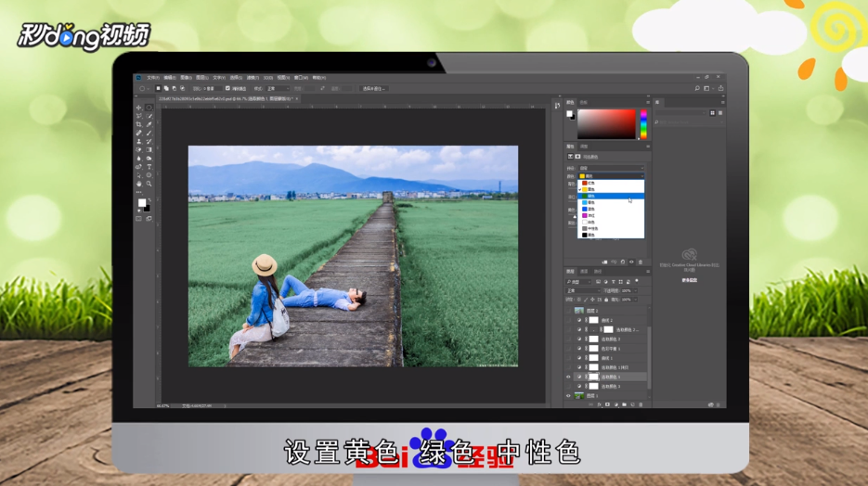Open the 文件 File menu
The height and width of the screenshot is (486, 868).
coord(153,77)
